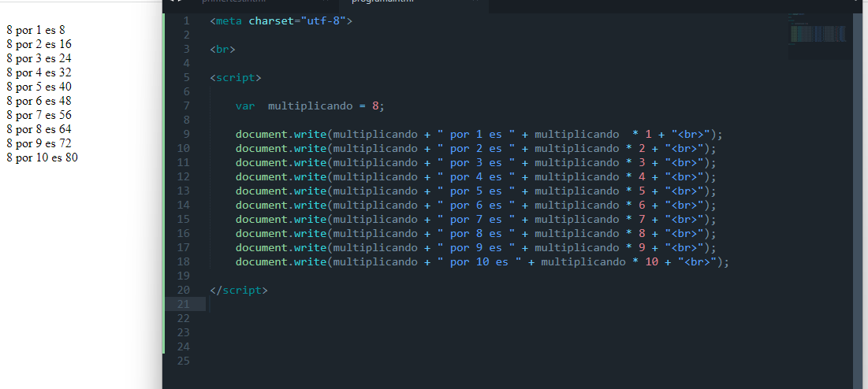Click browser output line '8 por 6 es 48'

39,101
